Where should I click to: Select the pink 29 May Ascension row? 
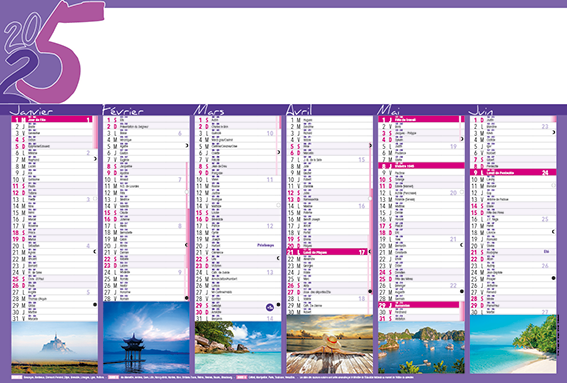point(419,305)
